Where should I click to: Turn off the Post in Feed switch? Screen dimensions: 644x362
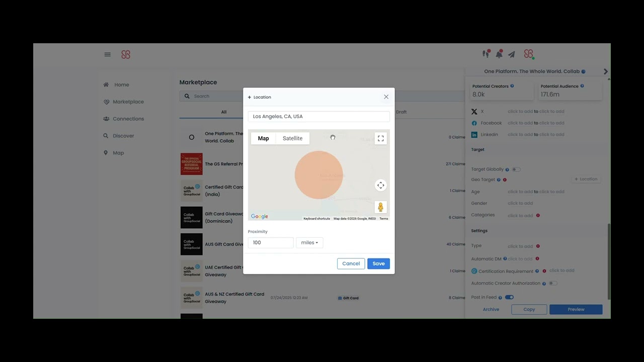coord(509,297)
